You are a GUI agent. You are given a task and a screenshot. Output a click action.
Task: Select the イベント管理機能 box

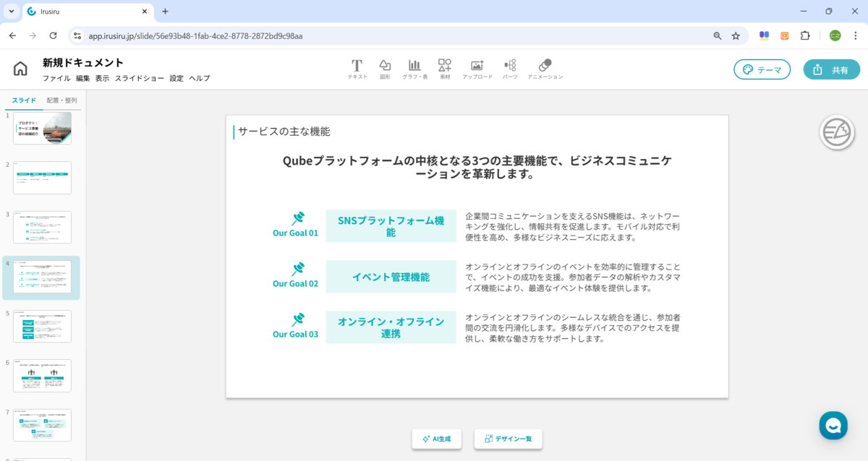pyautogui.click(x=391, y=277)
